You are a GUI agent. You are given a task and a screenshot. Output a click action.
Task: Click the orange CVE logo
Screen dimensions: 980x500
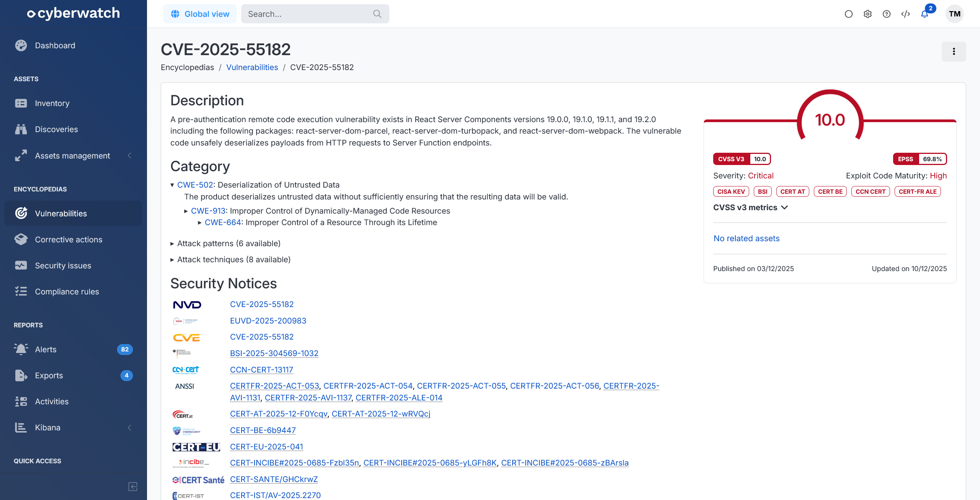(x=187, y=337)
